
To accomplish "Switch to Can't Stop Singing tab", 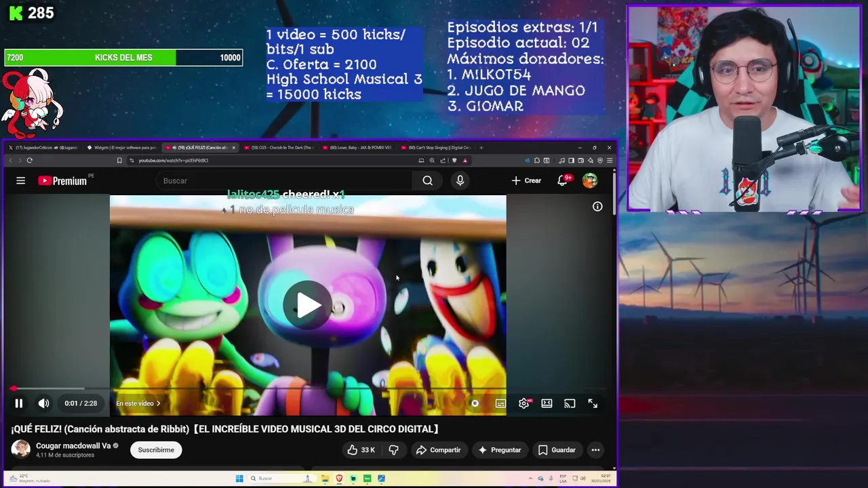I will click(436, 148).
